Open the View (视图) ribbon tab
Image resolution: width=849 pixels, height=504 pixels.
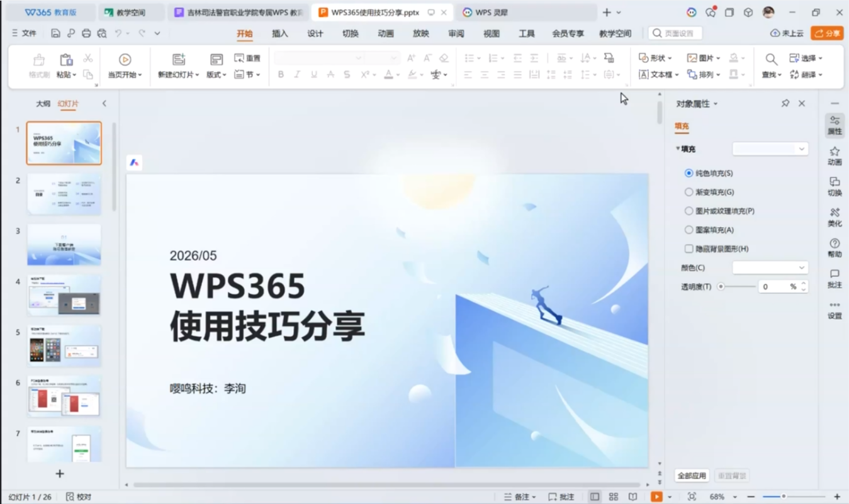[x=492, y=33]
